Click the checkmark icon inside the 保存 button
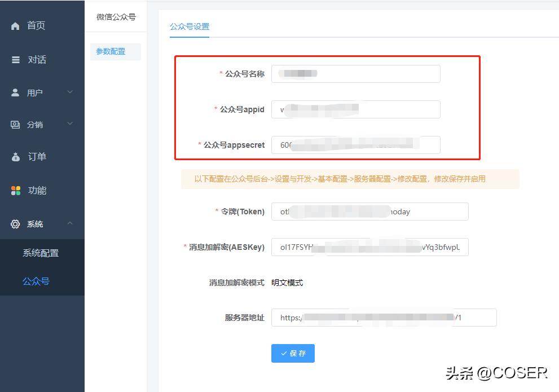This screenshot has height=392, width=559. pyautogui.click(x=284, y=354)
